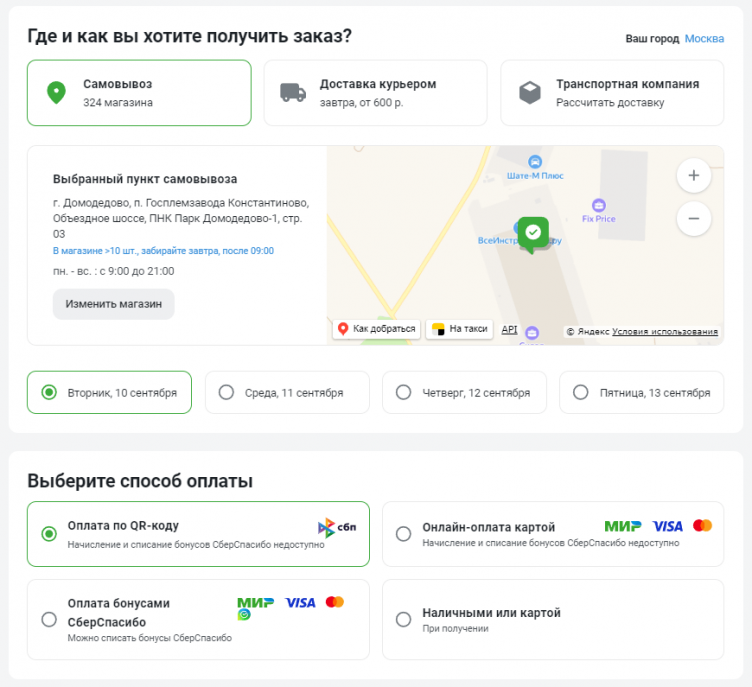The width and height of the screenshot is (752, 687).
Task: Choose Пятница, 13 сентября pickup date
Action: (x=642, y=392)
